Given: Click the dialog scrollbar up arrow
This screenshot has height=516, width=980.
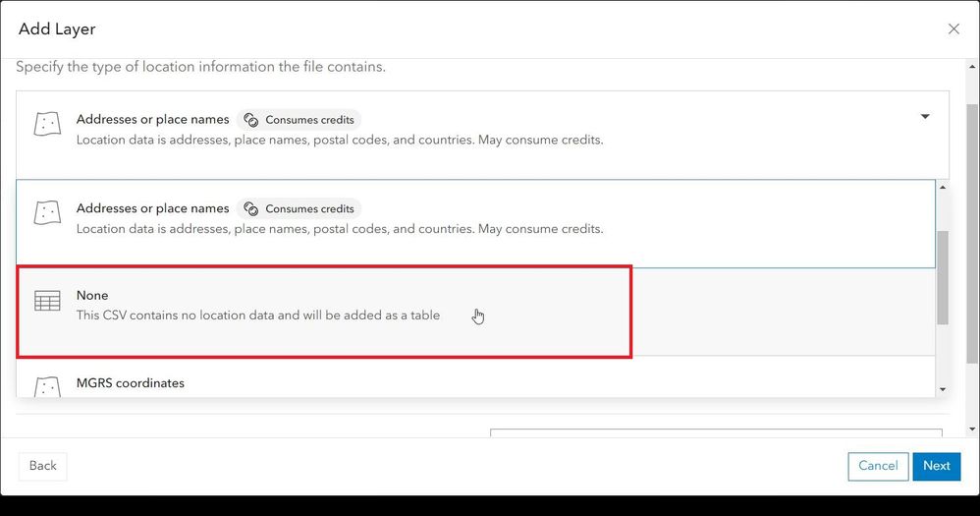Looking at the screenshot, I should pyautogui.click(x=972, y=66).
